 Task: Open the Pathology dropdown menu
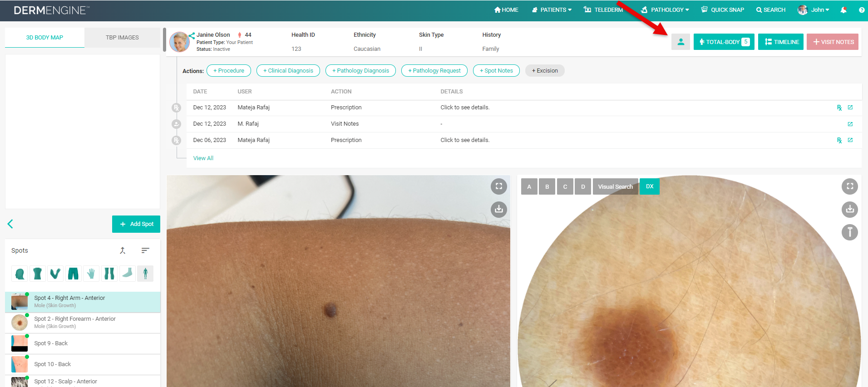[x=665, y=10]
